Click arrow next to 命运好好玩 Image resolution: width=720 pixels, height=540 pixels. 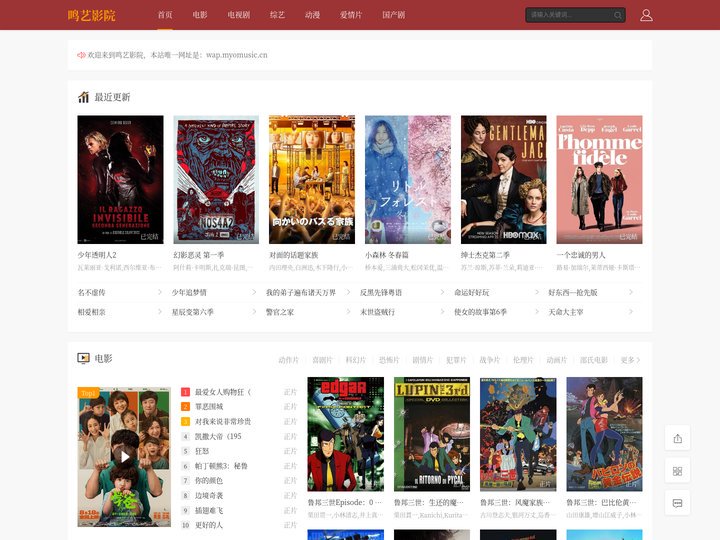pyautogui.click(x=536, y=292)
